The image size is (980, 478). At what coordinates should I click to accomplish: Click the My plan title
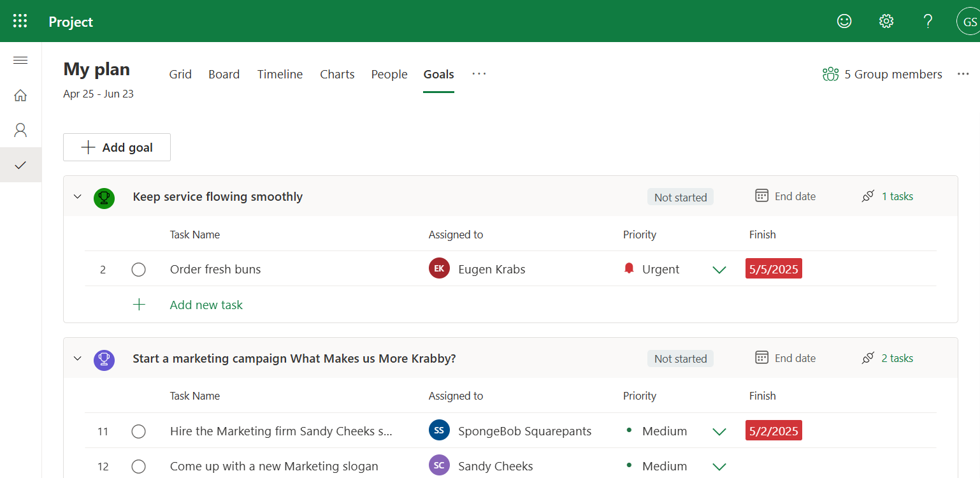tap(96, 69)
